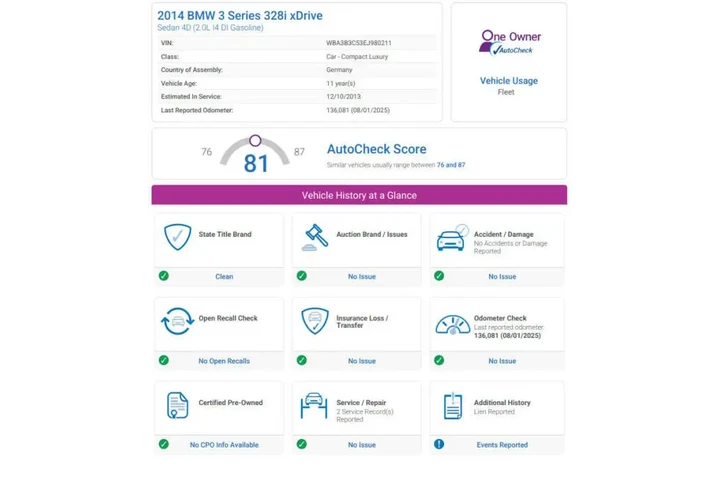Open No Issue under Service / Repair
Image resolution: width=720 pixels, height=480 pixels.
click(362, 445)
